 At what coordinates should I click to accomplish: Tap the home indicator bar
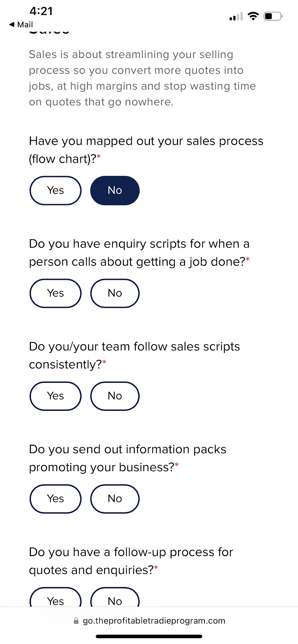pos(149,636)
